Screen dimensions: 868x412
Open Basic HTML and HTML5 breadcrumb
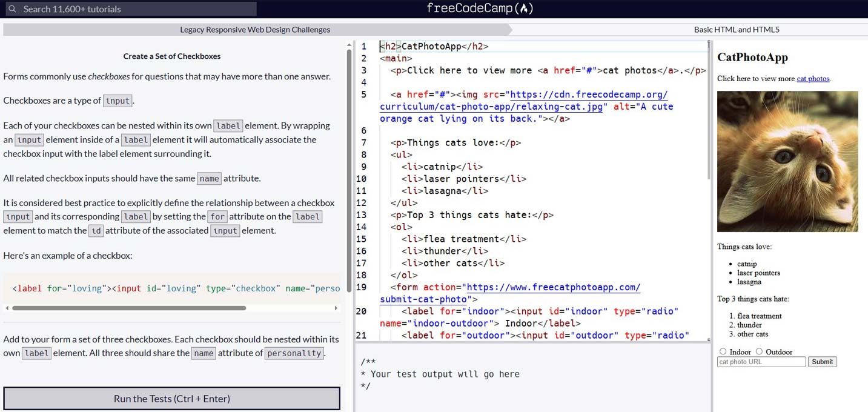(736, 29)
